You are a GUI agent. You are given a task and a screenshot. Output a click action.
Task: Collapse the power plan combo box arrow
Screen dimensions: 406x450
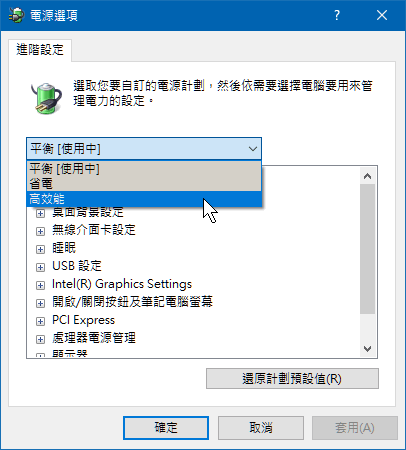(253, 149)
